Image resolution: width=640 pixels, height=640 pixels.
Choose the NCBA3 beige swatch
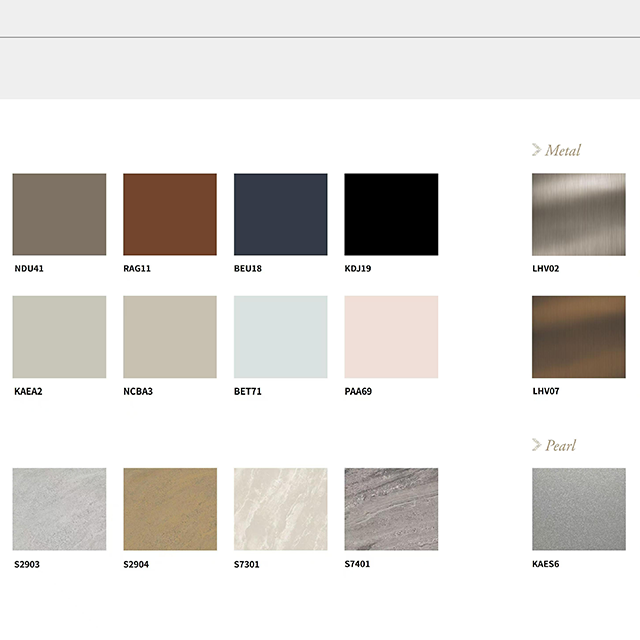tap(170, 337)
